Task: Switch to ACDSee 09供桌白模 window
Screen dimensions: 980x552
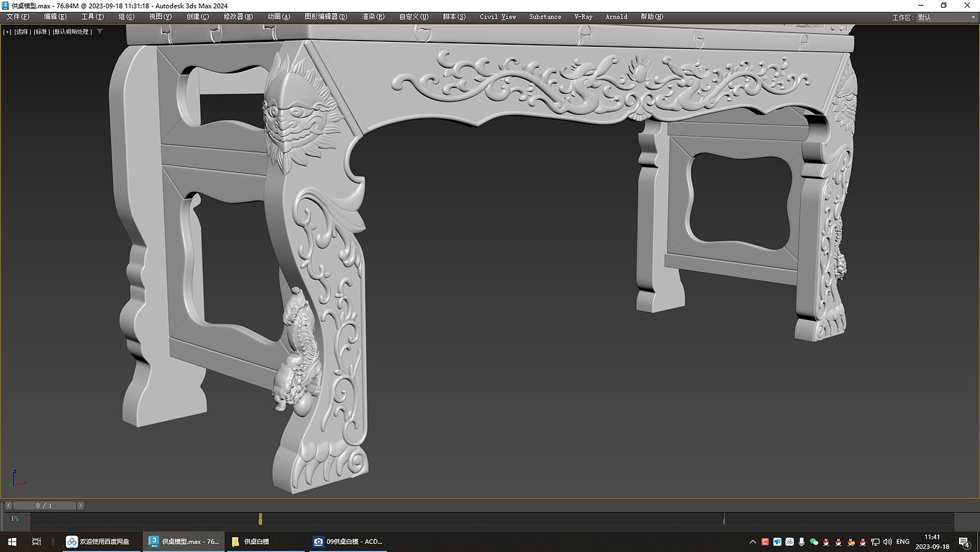Action: pos(349,541)
